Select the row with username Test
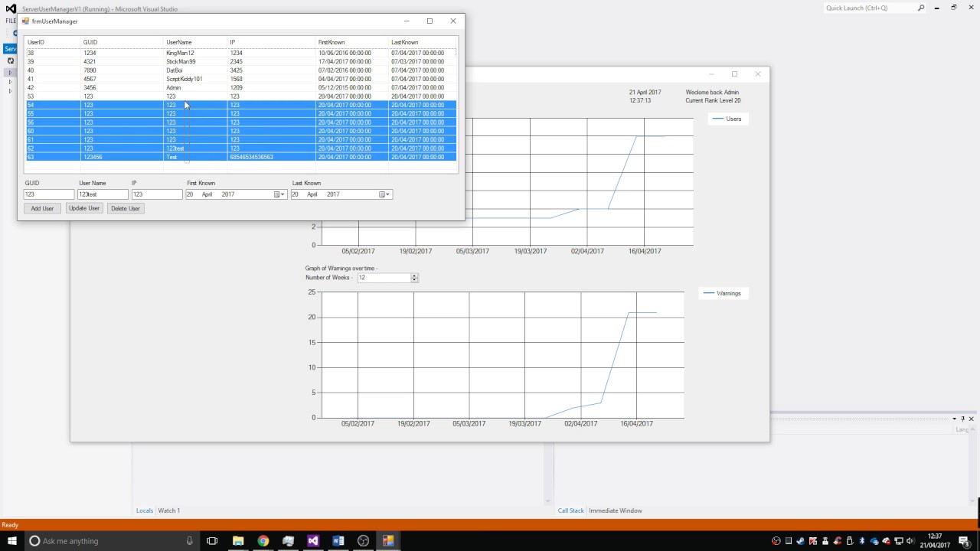The height and width of the screenshot is (551, 980). 240,157
